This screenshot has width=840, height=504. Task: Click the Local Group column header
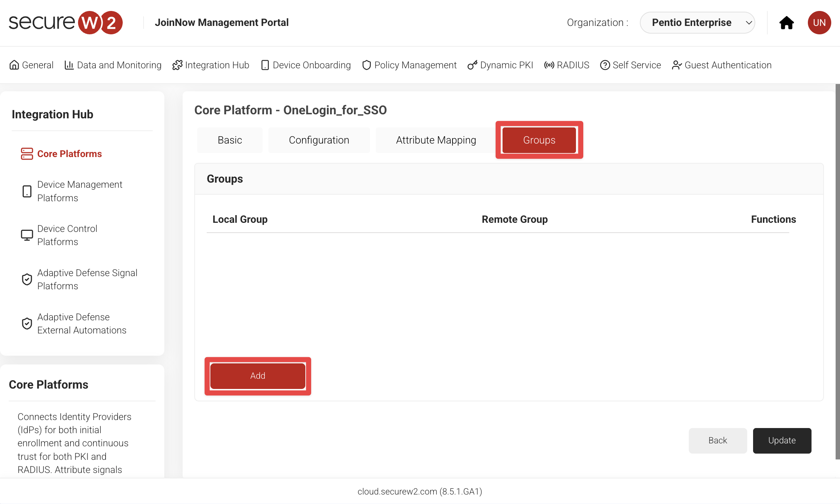tap(240, 219)
